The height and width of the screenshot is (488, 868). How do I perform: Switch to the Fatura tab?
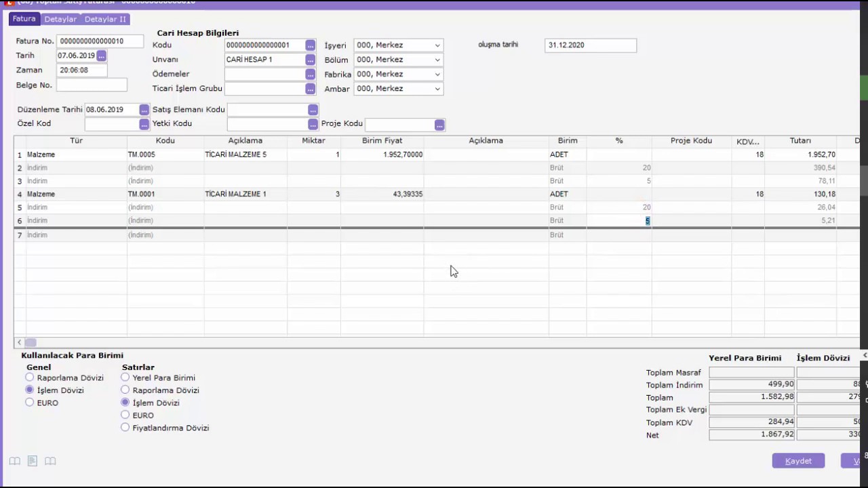(24, 19)
